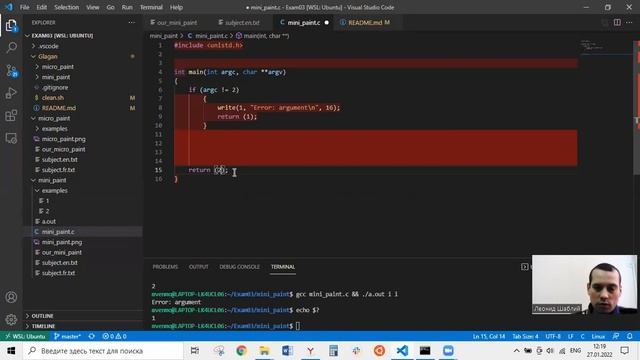Open clean.sh in explorer
640x360 pixels.
[53, 98]
